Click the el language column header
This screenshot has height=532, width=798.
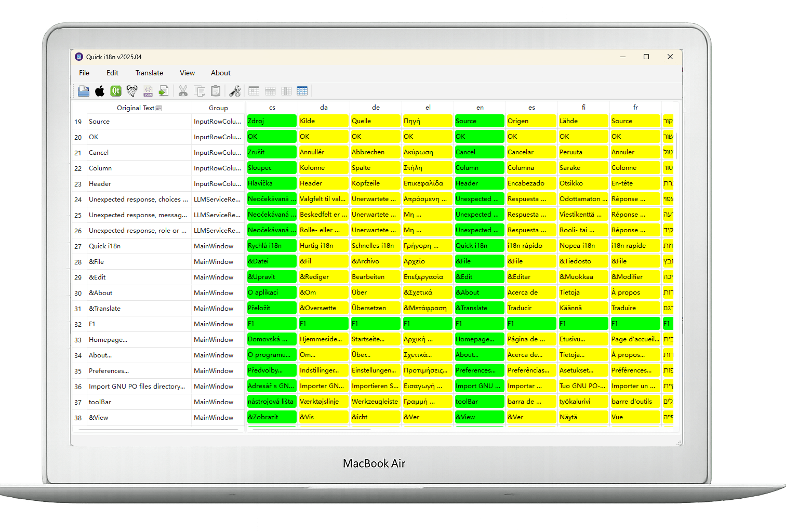tap(428, 108)
